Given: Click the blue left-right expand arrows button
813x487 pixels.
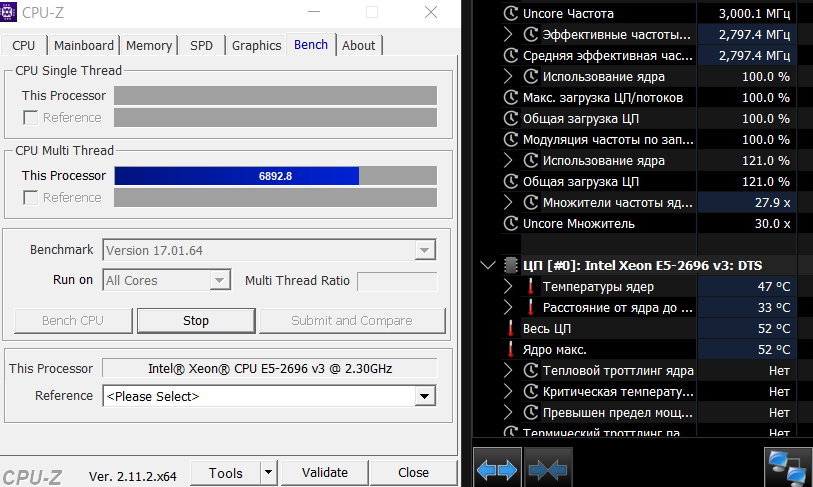Looking at the screenshot, I should 497,470.
